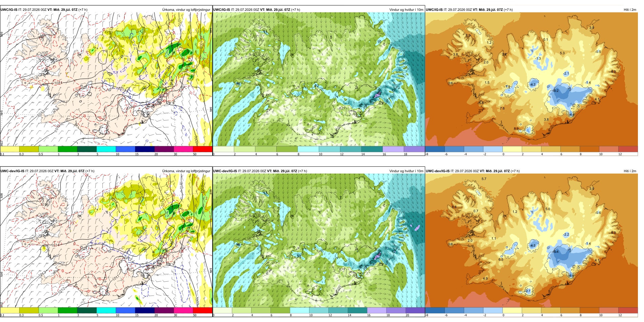The height and width of the screenshot is (322, 644).
Task: Click the yellow 0.1 swatch in UWC/IG-IS precipitation legend
Action: click(x=9, y=149)
